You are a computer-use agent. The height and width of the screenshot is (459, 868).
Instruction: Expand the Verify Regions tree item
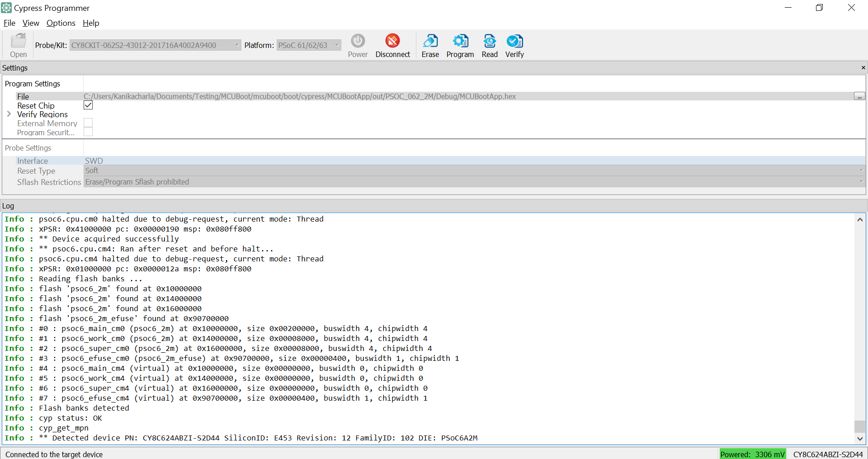tap(9, 114)
